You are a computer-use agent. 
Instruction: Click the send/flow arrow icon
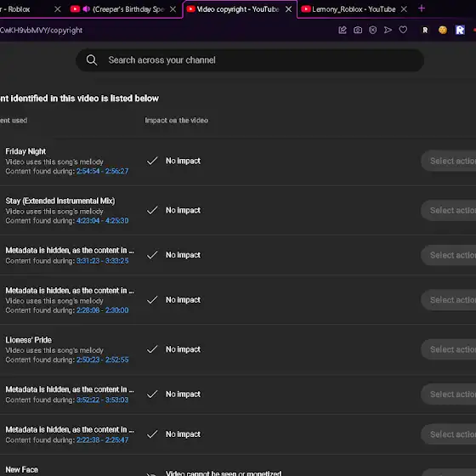click(388, 30)
